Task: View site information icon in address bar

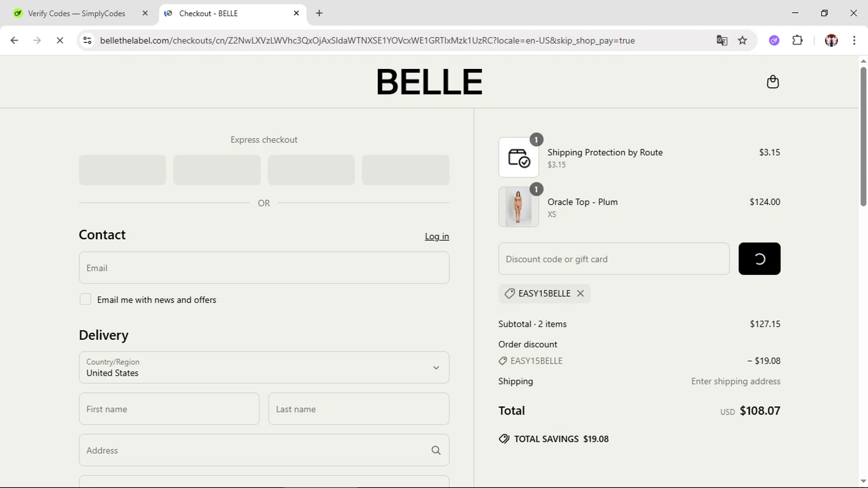Action: coord(87,41)
